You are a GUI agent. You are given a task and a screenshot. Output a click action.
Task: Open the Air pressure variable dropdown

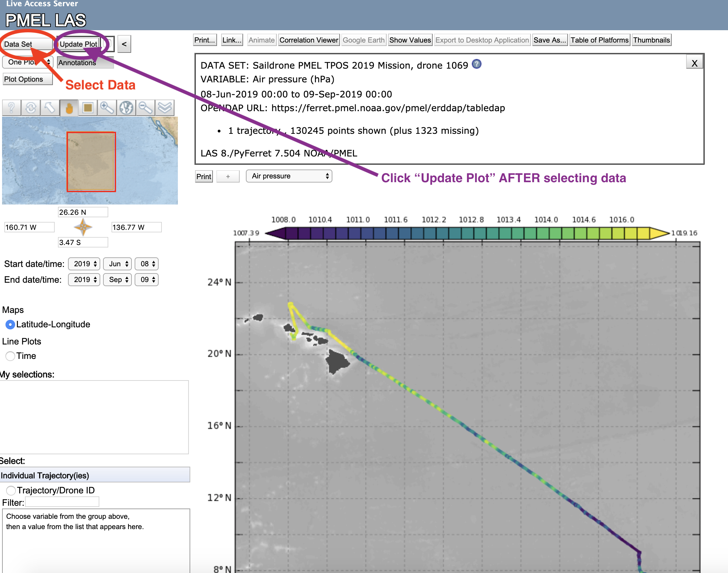click(x=289, y=176)
